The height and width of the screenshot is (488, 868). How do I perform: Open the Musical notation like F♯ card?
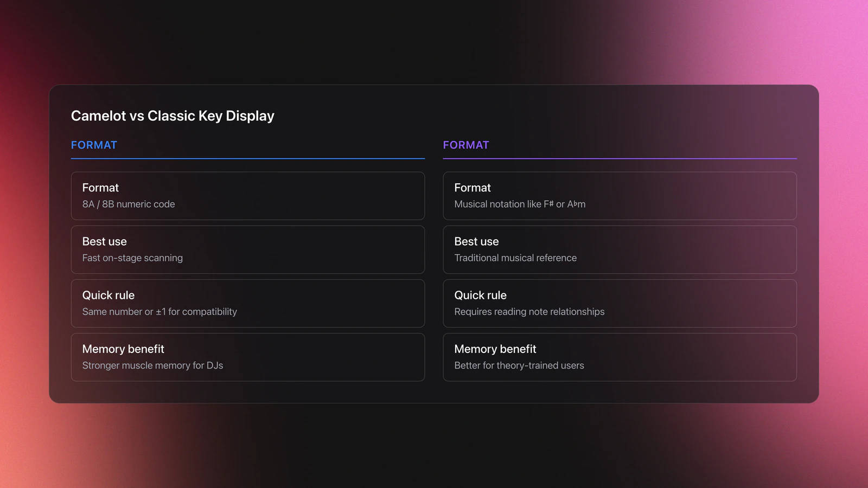(x=620, y=196)
